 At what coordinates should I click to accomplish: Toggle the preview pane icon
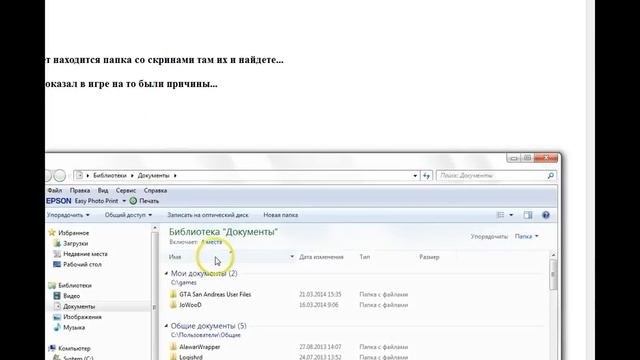(x=528, y=215)
